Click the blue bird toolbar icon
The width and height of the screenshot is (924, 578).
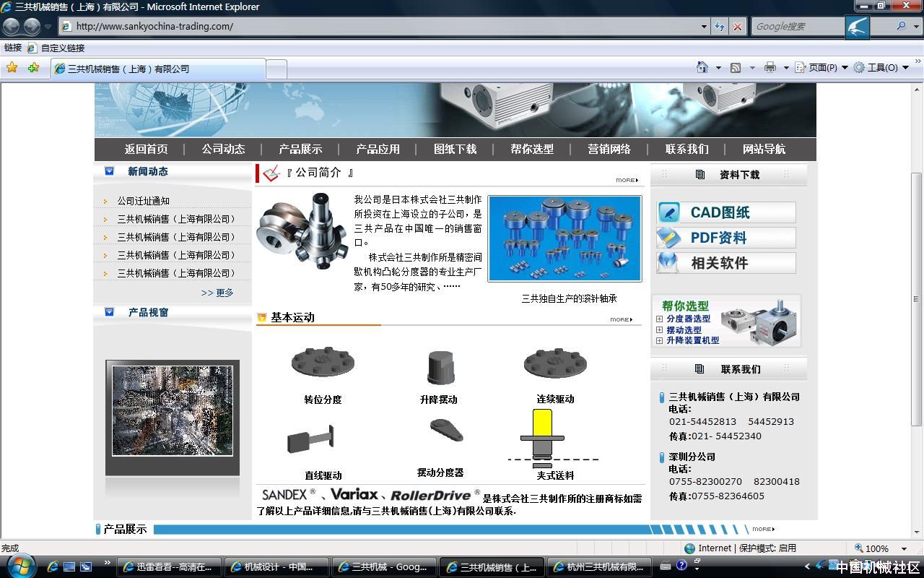858,27
